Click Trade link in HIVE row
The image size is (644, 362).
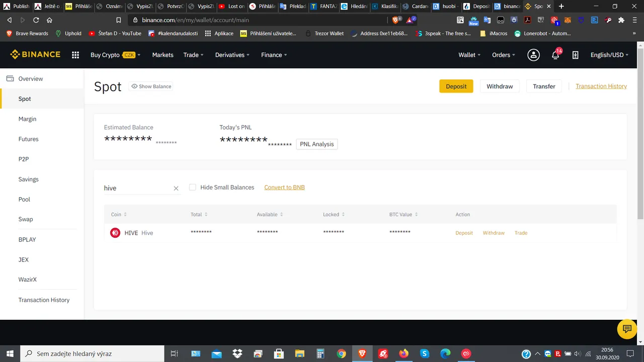[x=521, y=233]
